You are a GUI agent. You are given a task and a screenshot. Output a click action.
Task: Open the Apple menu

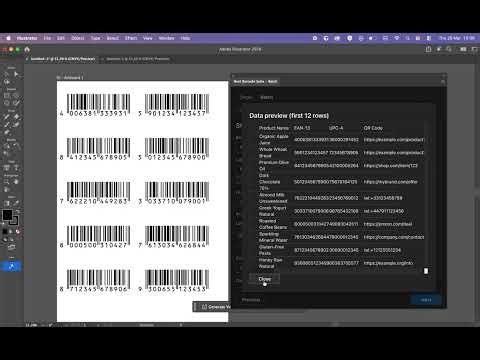coord(9,38)
